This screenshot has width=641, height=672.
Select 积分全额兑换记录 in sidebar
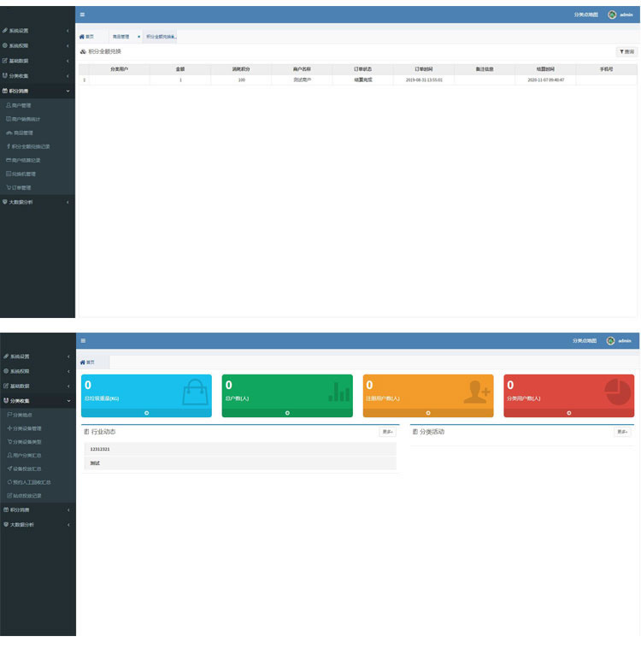click(34, 146)
